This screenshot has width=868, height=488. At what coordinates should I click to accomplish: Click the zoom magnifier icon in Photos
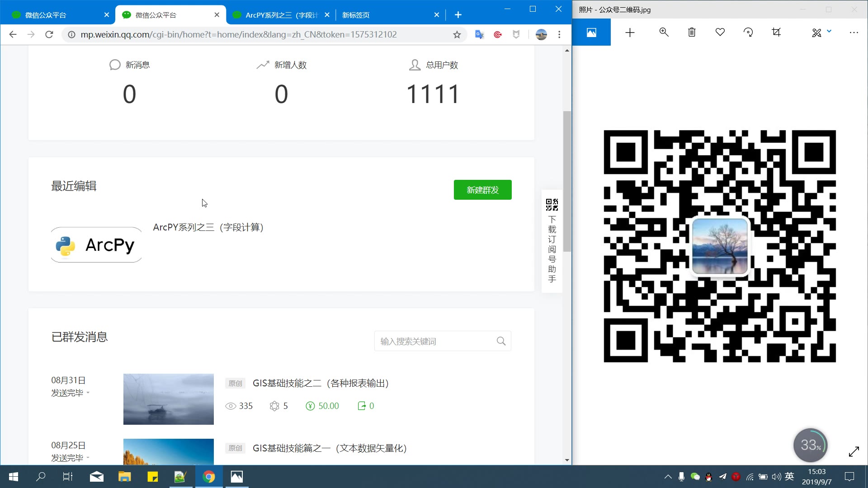(664, 32)
